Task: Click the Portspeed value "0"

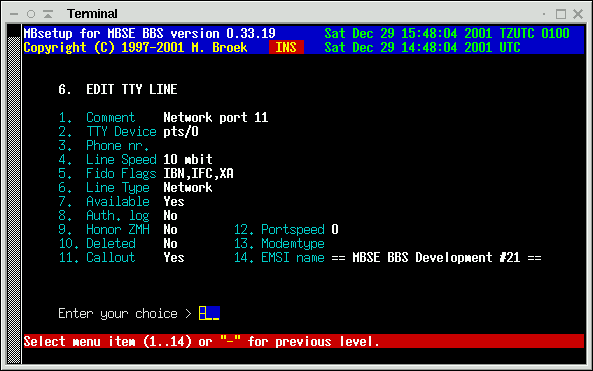Action: [335, 230]
